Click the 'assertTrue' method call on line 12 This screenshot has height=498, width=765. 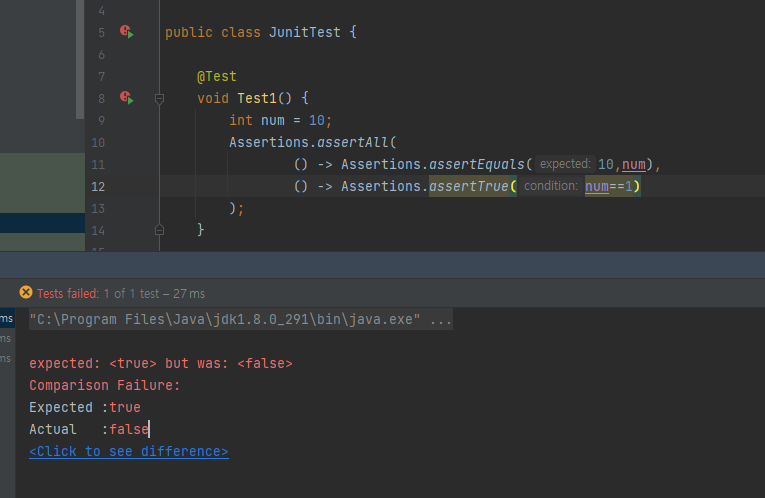tap(468, 186)
